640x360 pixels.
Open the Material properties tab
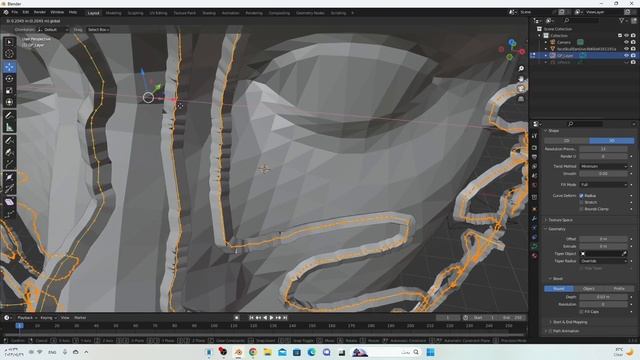pos(534,256)
